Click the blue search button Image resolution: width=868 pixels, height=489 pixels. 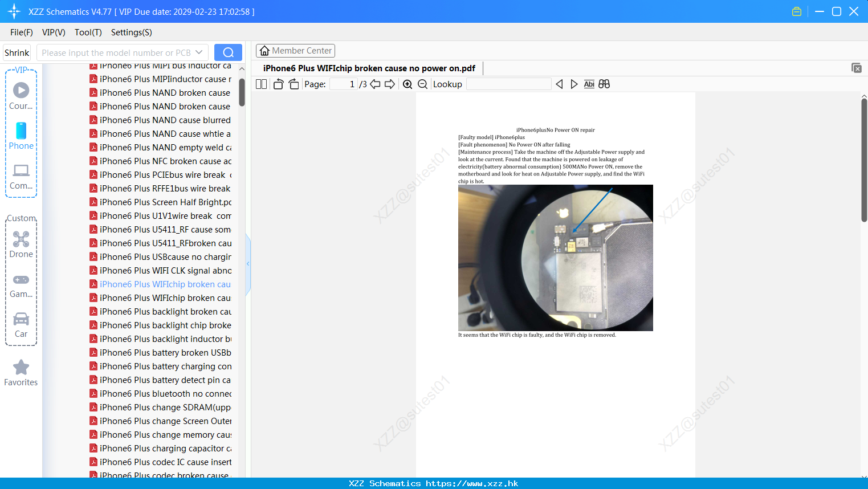pos(228,52)
